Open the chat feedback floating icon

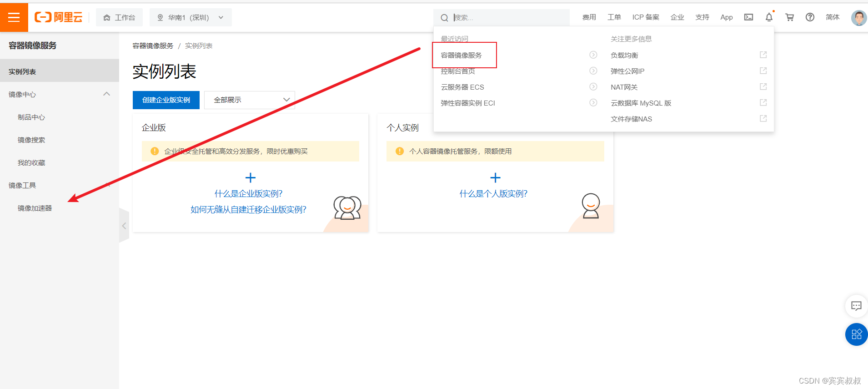856,306
